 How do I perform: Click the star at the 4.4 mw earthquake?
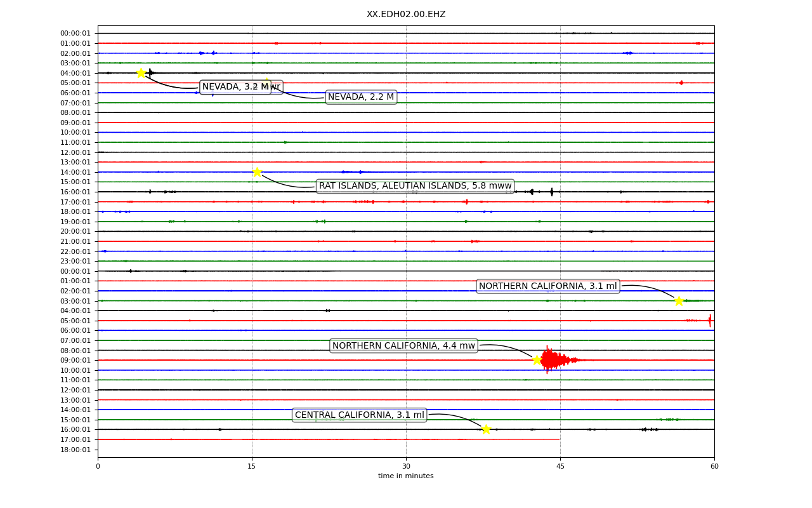tap(537, 360)
